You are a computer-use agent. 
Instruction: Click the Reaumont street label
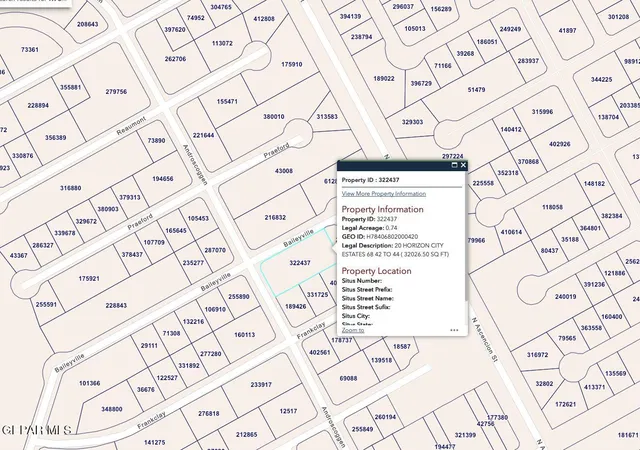click(131, 126)
